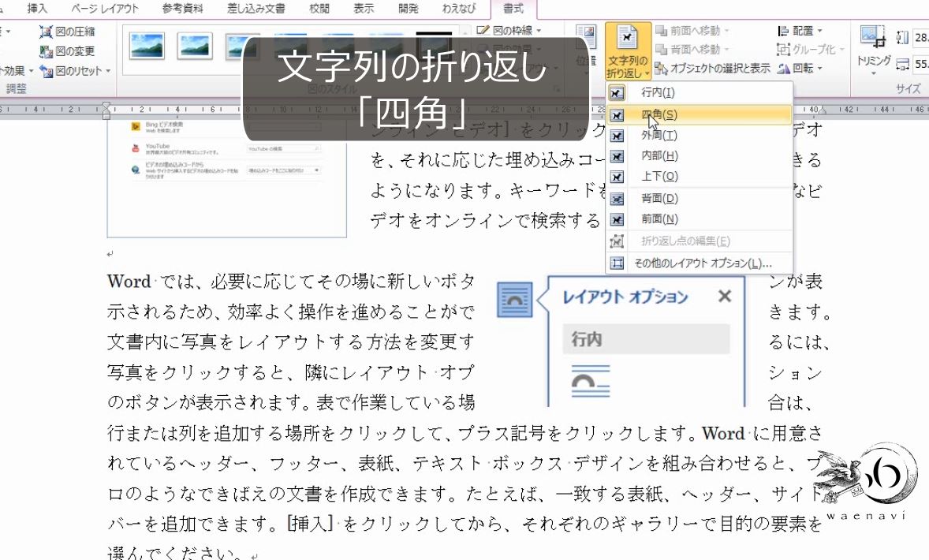This screenshot has height=560, width=929.
Task: Click inserted online video screenshot image
Action: pyautogui.click(x=226, y=177)
